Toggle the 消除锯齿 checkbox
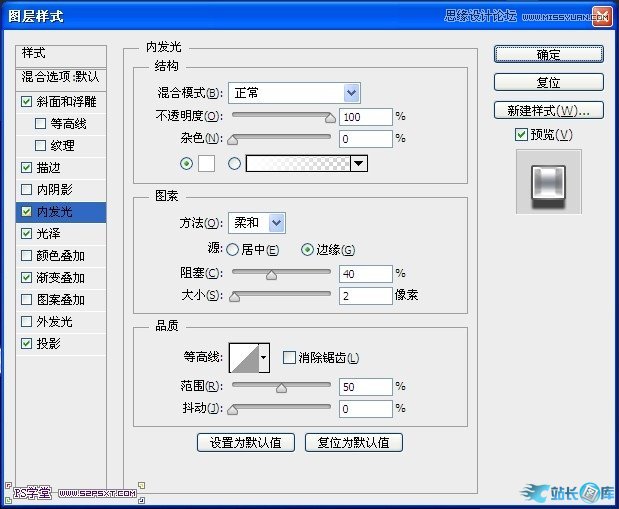This screenshot has height=509, width=619. (x=289, y=357)
